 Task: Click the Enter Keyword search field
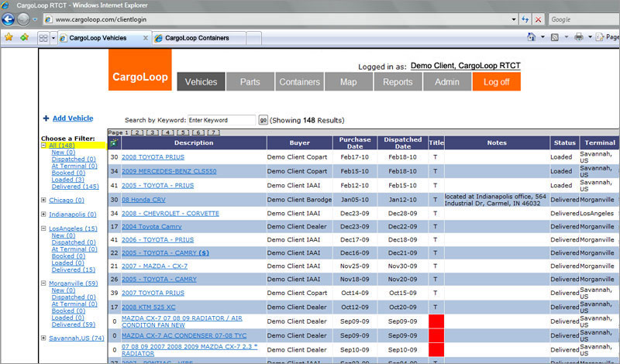222,120
